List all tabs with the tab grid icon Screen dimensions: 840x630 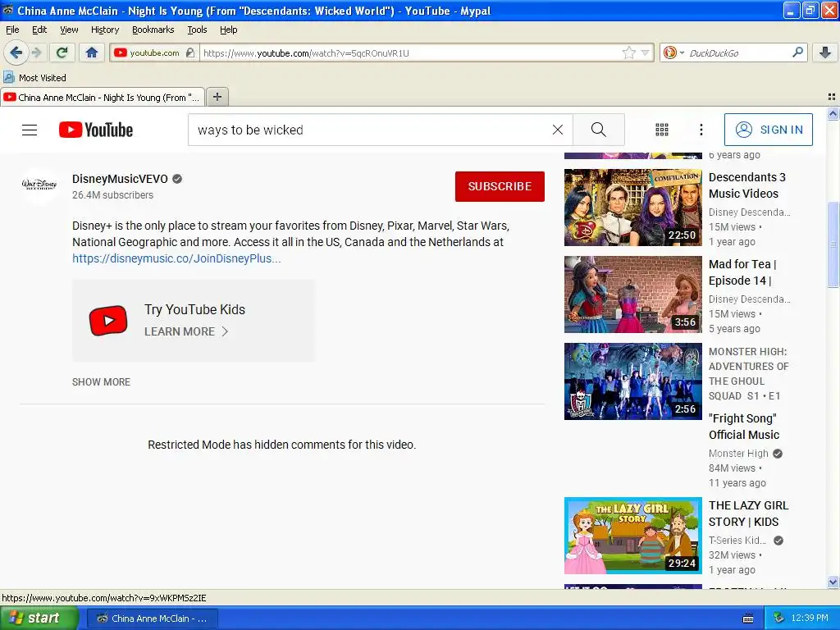tap(832, 97)
